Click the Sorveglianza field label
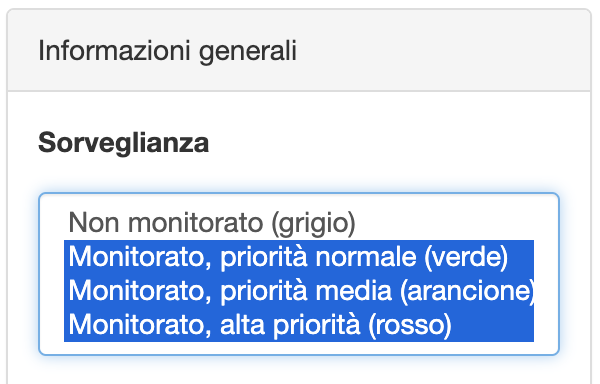The image size is (600, 384). [124, 143]
